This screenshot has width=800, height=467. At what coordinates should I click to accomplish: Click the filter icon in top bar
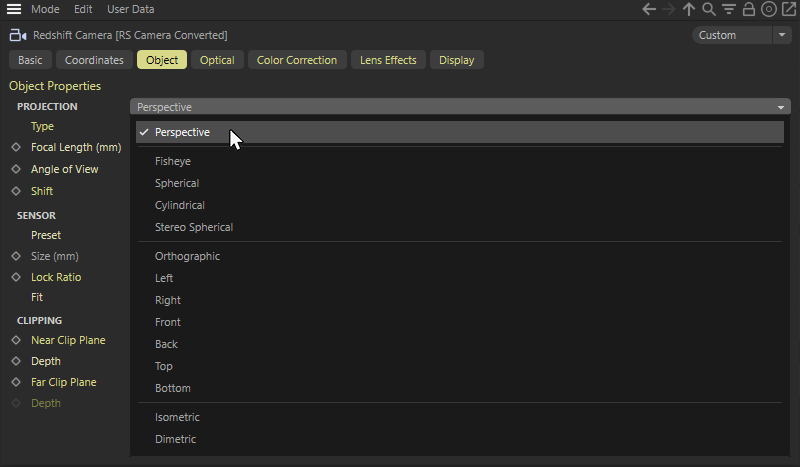729,9
